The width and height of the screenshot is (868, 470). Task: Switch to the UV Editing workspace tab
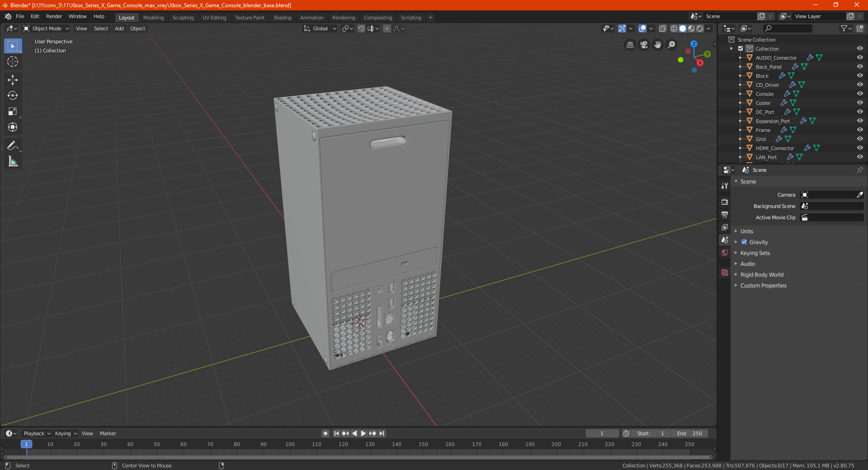click(214, 18)
